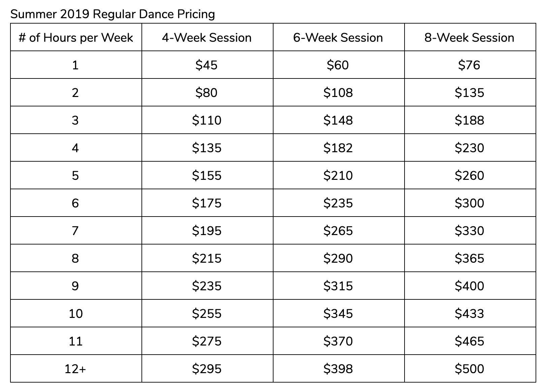Viewport: 545px width, 392px height.
Task: Click the $215 price cell
Action: coord(207,258)
